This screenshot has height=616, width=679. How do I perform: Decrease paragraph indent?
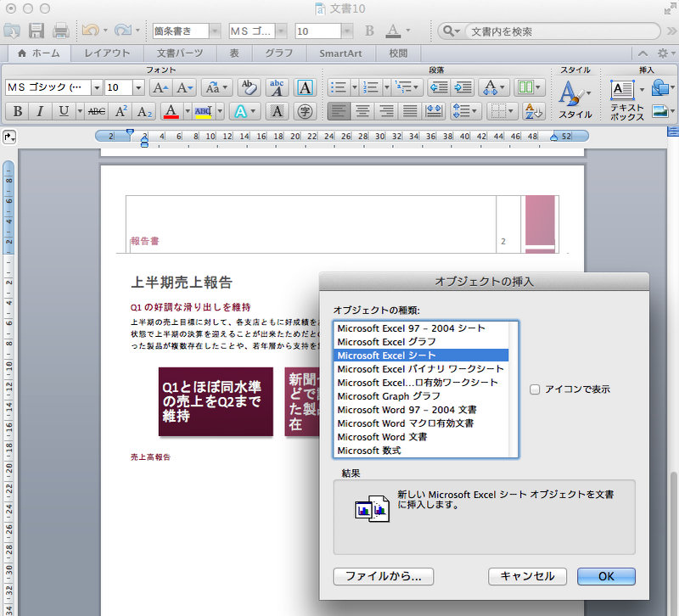pos(439,88)
